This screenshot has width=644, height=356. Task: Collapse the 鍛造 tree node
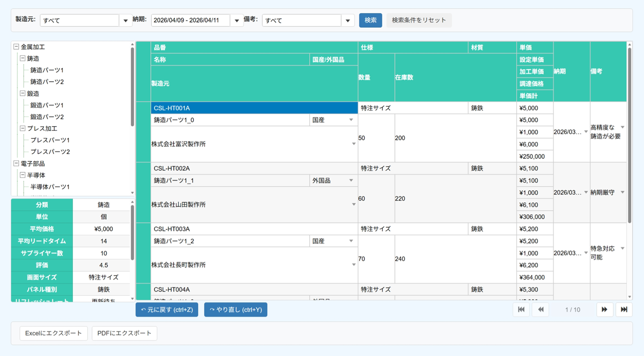(x=23, y=93)
